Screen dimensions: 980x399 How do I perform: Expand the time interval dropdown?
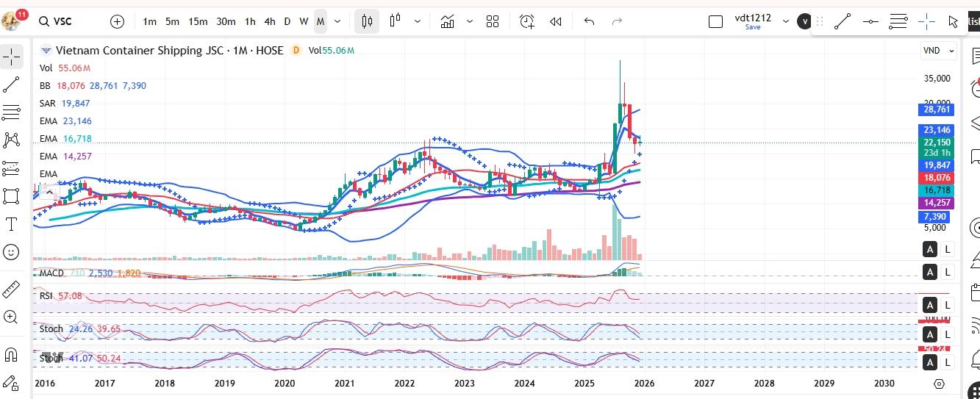(x=337, y=21)
